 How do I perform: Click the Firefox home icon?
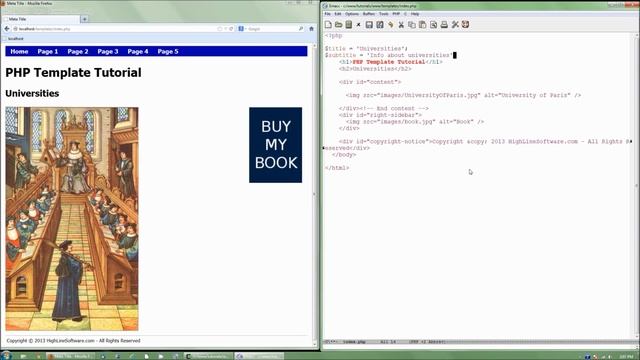pos(311,29)
